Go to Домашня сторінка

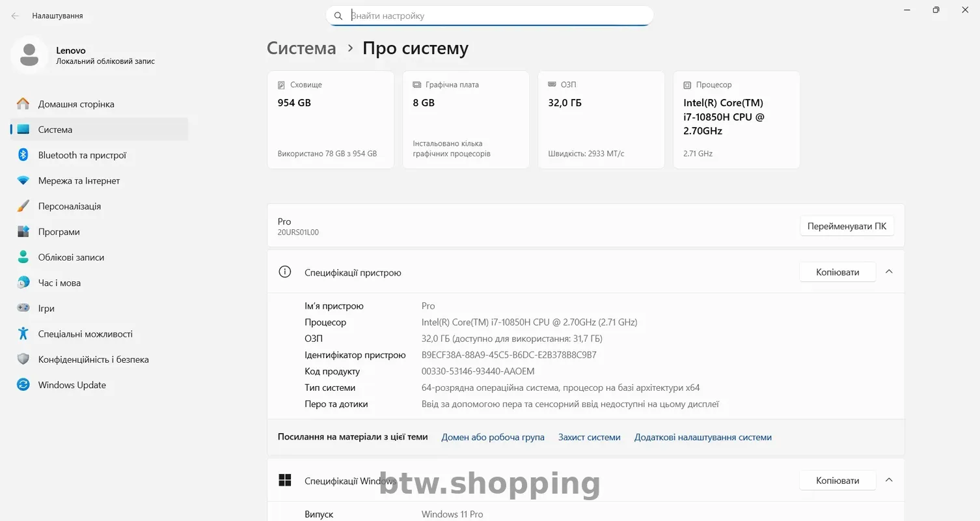point(76,104)
